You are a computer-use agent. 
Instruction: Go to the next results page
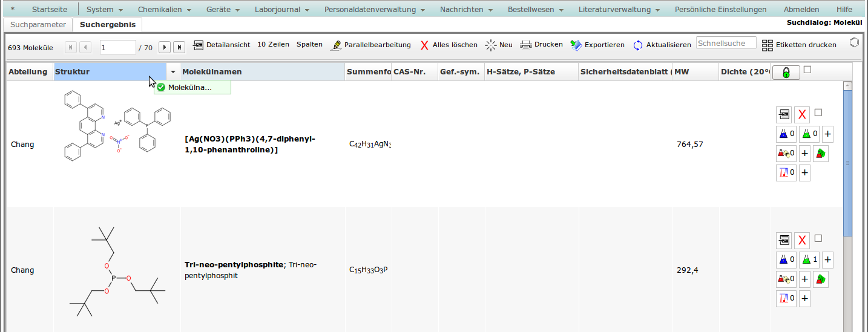tap(163, 47)
